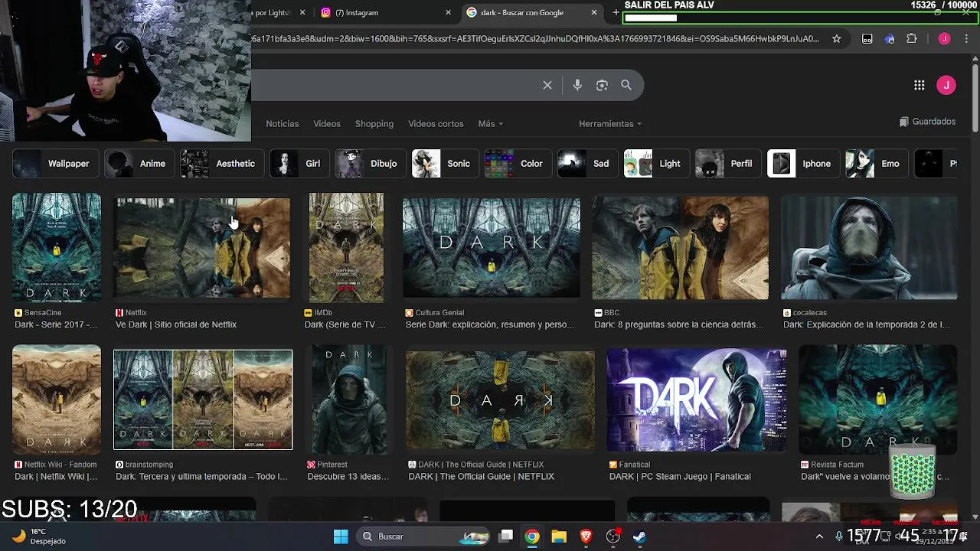The width and height of the screenshot is (980, 551).
Task: Open Task View on taskbar
Action: (506, 536)
